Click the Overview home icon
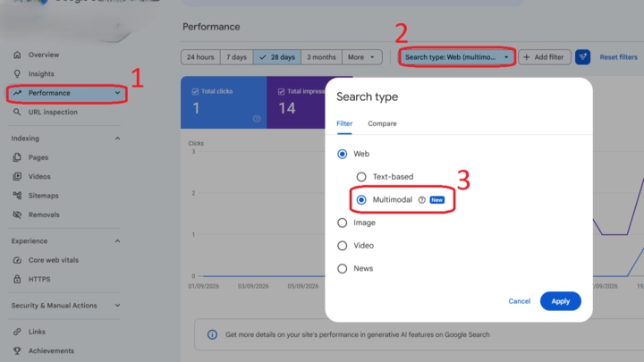 point(17,55)
